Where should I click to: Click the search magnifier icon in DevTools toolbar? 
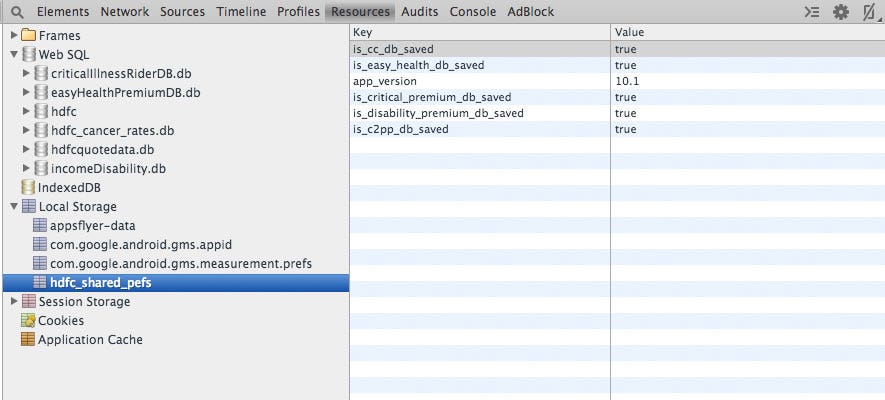(x=18, y=12)
